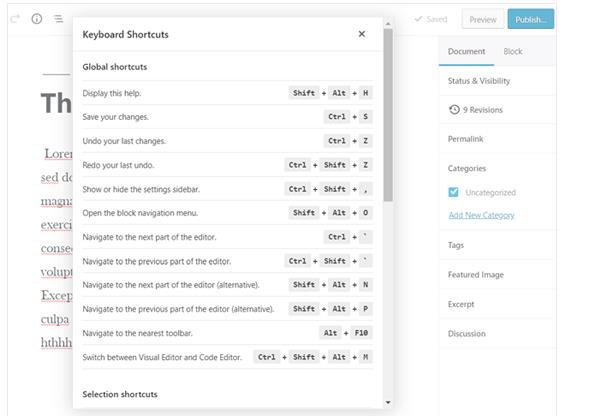Collapse the Categories panel

[467, 168]
